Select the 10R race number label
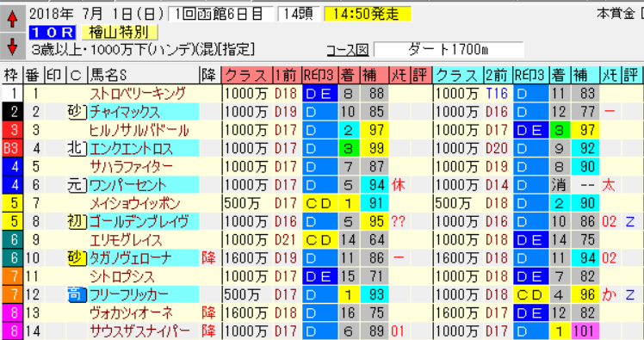 click(x=53, y=33)
